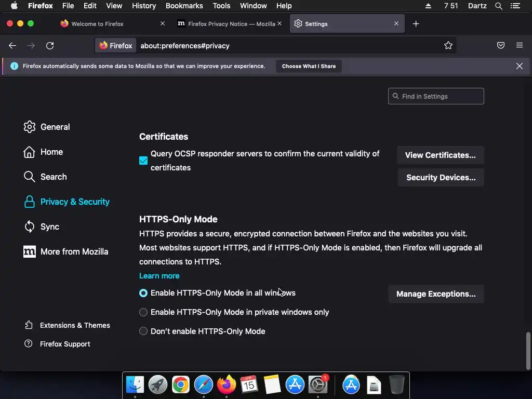Image resolution: width=532 pixels, height=399 pixels.
Task: Open Trash from the dock
Action: [x=396, y=385]
